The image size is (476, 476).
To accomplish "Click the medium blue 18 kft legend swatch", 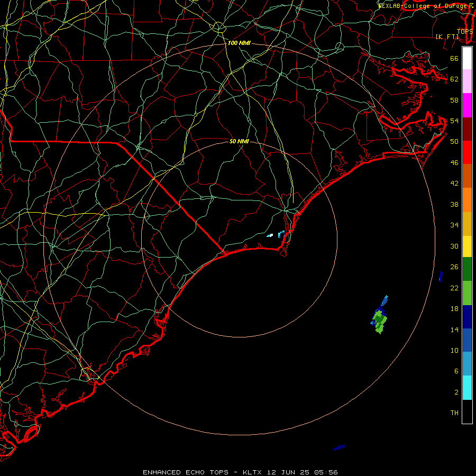I will [467, 340].
